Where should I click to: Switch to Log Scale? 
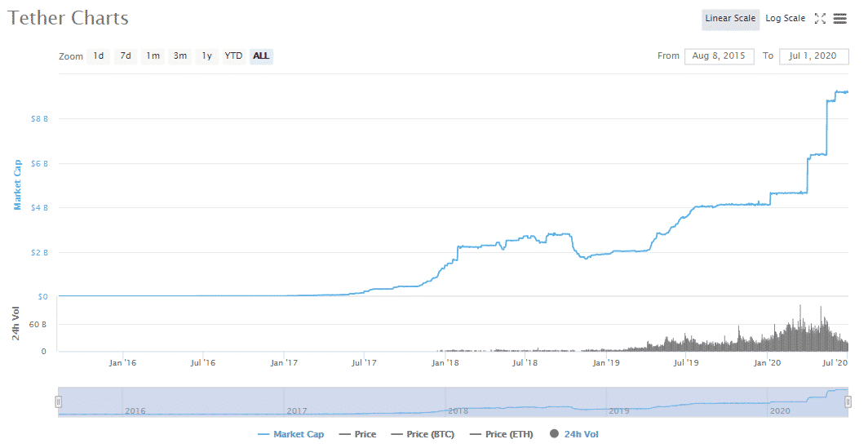[x=785, y=18]
